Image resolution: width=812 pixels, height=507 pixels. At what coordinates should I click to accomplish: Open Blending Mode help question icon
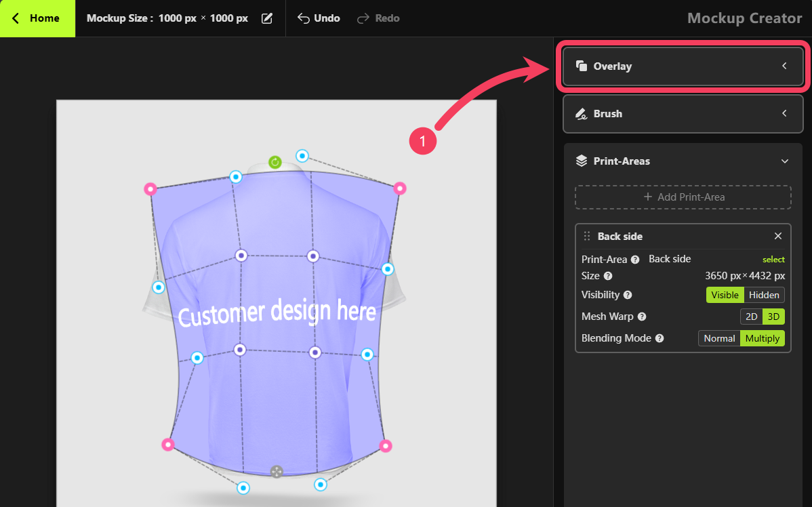tap(659, 338)
